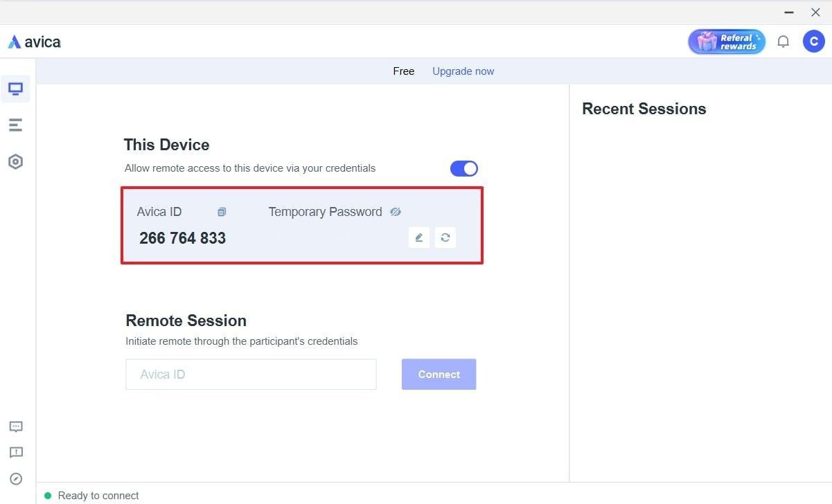Viewport: 832px width, 504px height.
Task: Edit the temporary password with the pencil icon
Action: tap(418, 237)
